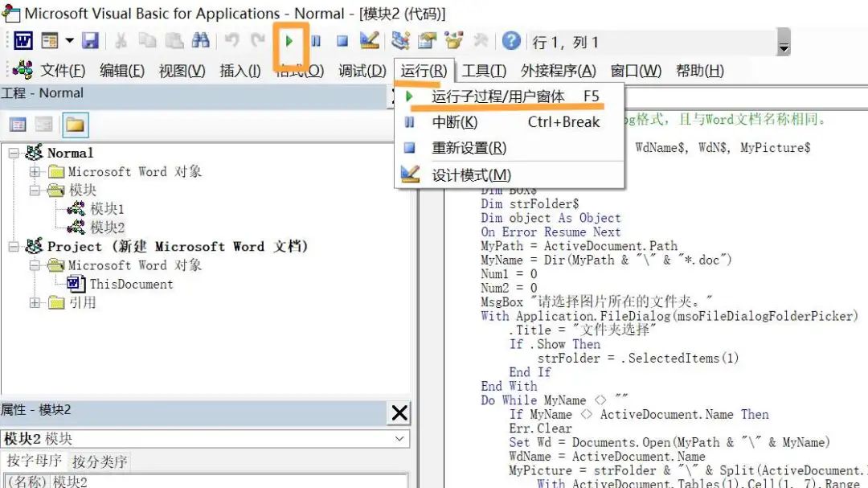Select 模块1 in the project tree
Screen dimensions: 868x488
pyautogui.click(x=107, y=209)
